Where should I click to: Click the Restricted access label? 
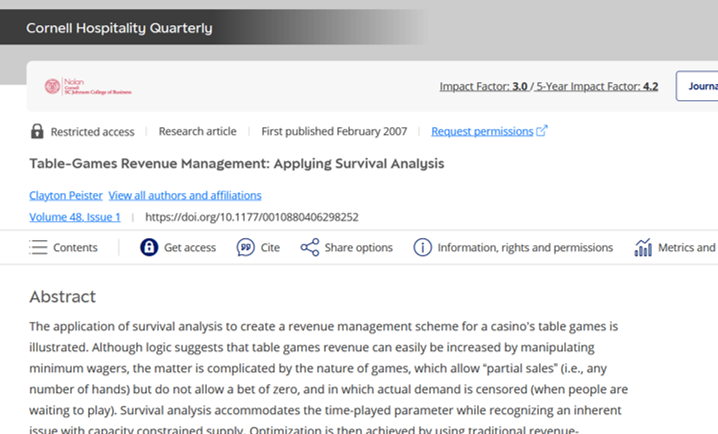tap(92, 132)
